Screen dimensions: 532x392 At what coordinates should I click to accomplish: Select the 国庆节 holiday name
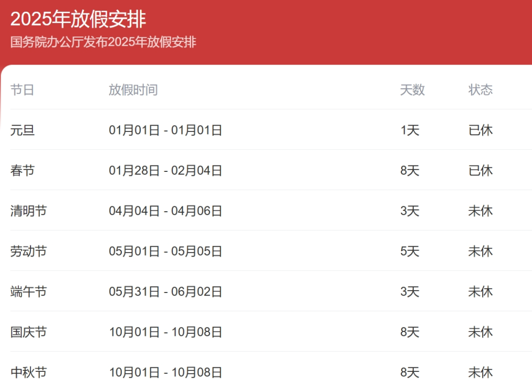click(x=29, y=332)
